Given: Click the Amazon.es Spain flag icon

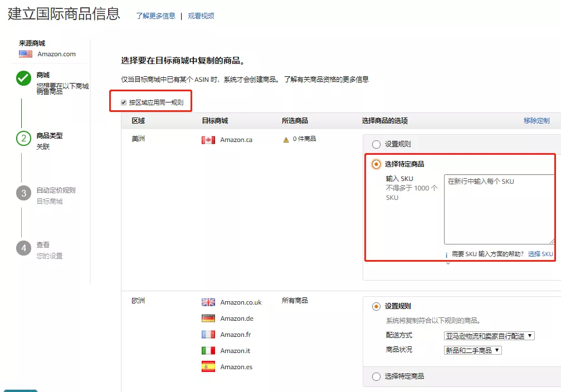Looking at the screenshot, I should tap(208, 367).
